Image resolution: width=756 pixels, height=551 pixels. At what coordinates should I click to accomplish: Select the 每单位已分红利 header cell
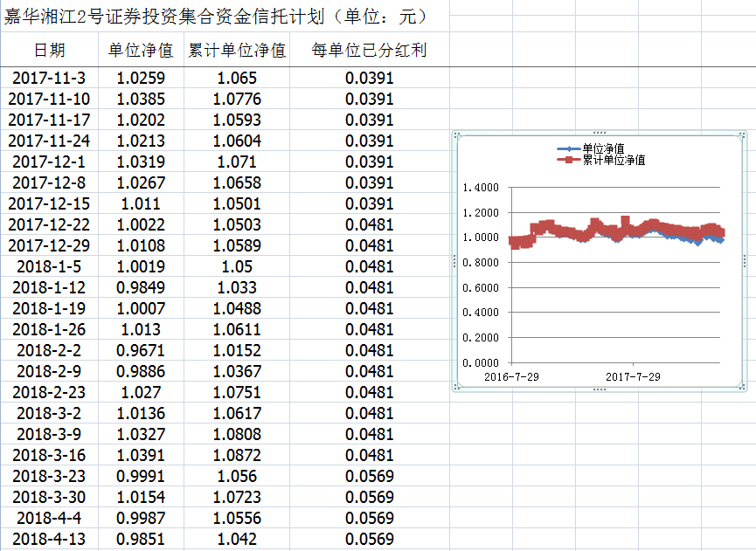(x=369, y=51)
